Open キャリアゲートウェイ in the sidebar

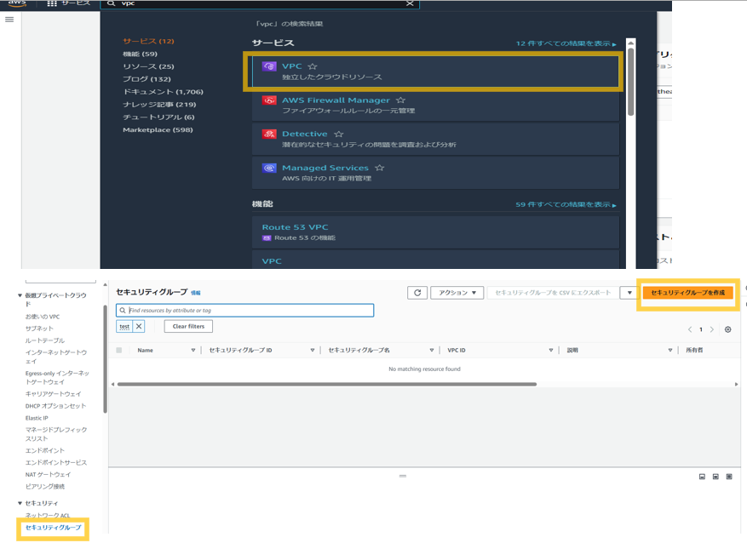tap(54, 394)
